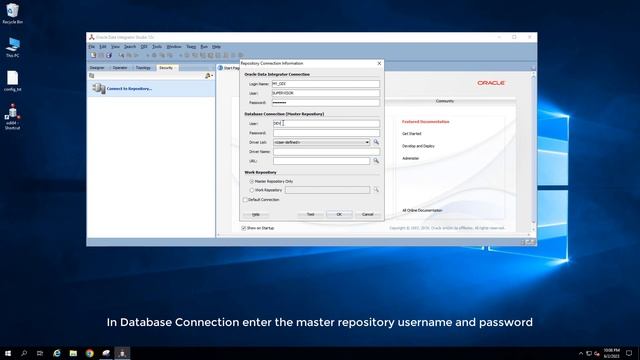
Task: Click the Database Connection Password field
Action: (x=327, y=133)
